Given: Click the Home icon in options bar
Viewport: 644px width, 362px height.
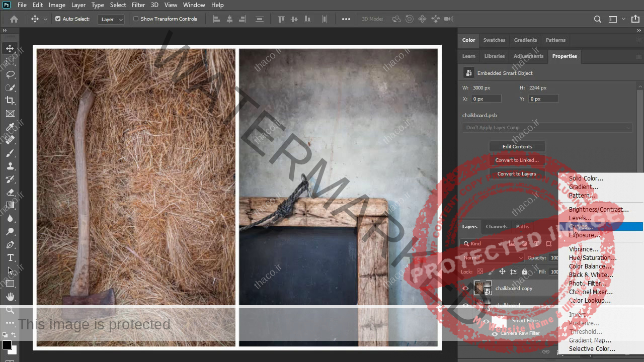Looking at the screenshot, I should point(14,19).
